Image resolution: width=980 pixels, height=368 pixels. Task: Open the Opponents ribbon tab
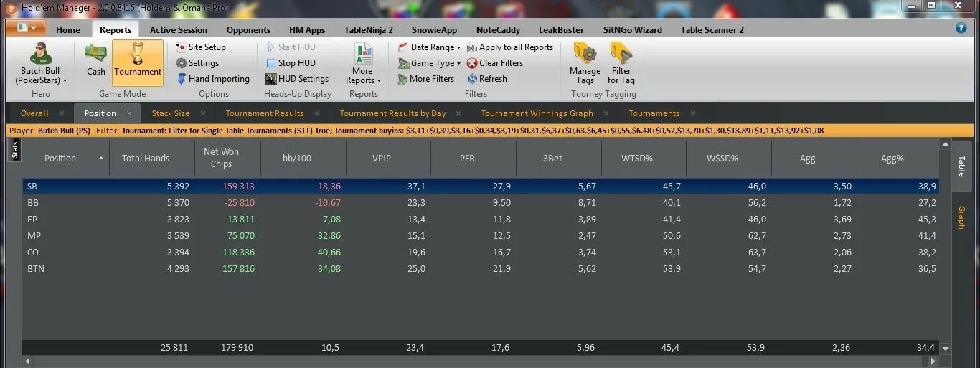coord(248,30)
